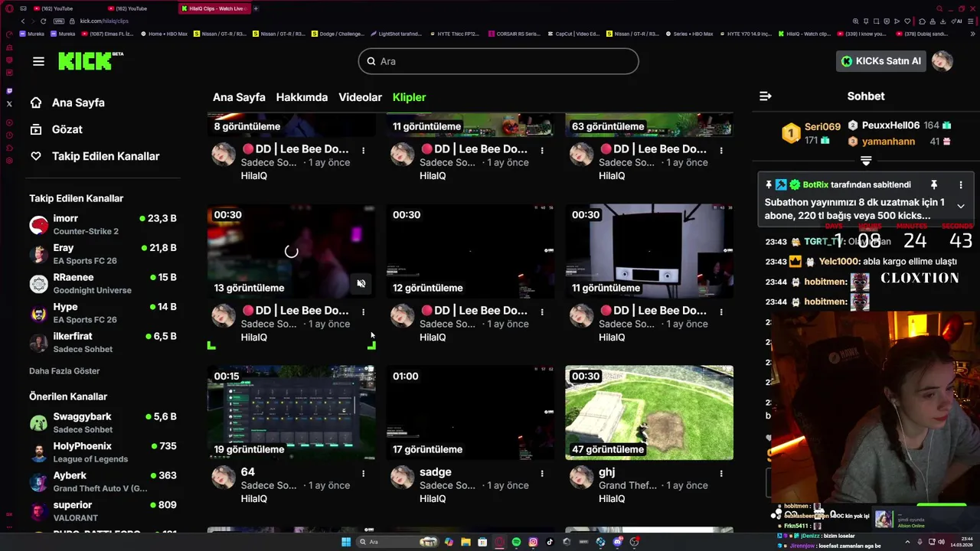
Task: Open options for 12 görüntüleme clip
Action: pos(542,311)
